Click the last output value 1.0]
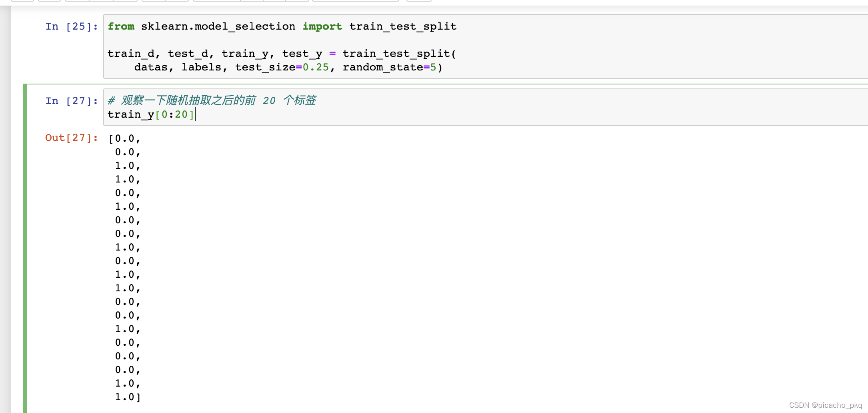The width and height of the screenshot is (868, 413). point(128,397)
